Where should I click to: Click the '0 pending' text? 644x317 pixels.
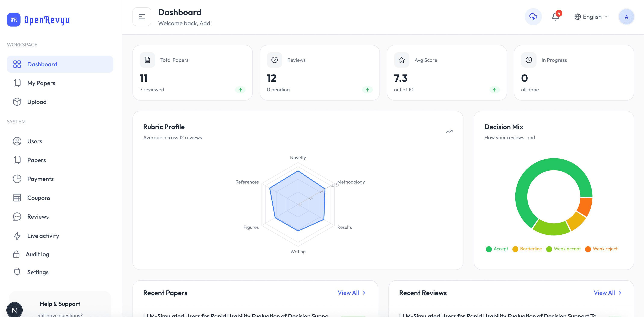pos(278,90)
